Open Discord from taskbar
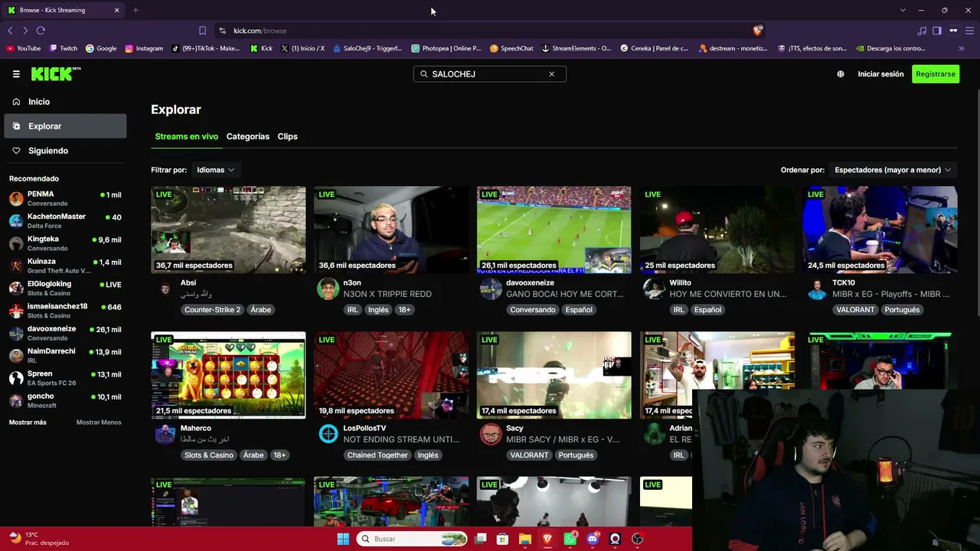Image resolution: width=980 pixels, height=551 pixels. point(592,539)
